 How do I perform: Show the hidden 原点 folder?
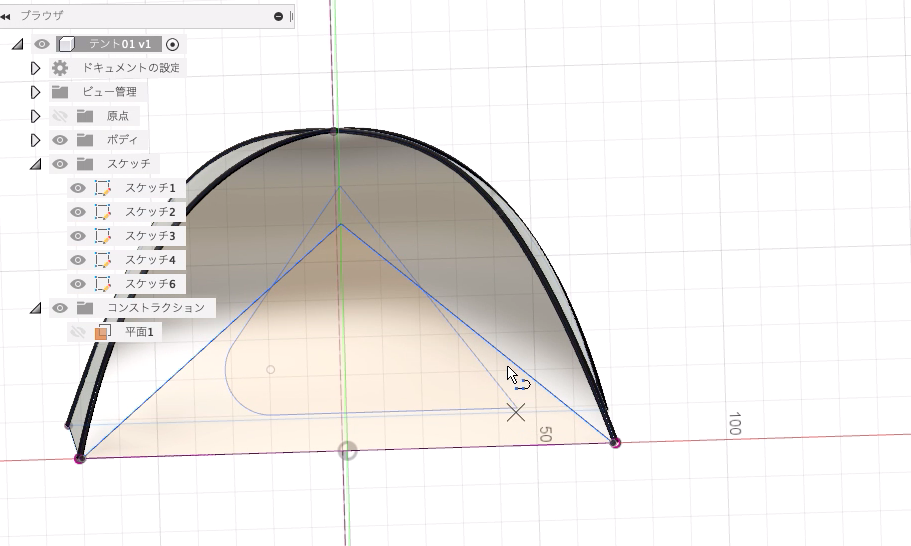click(x=59, y=116)
